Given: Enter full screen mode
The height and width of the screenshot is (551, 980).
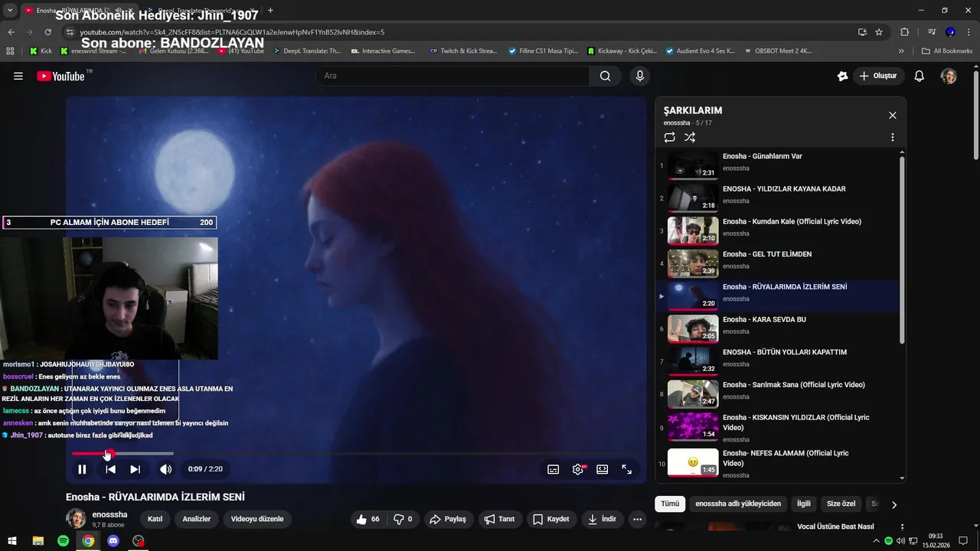Looking at the screenshot, I should (x=626, y=469).
